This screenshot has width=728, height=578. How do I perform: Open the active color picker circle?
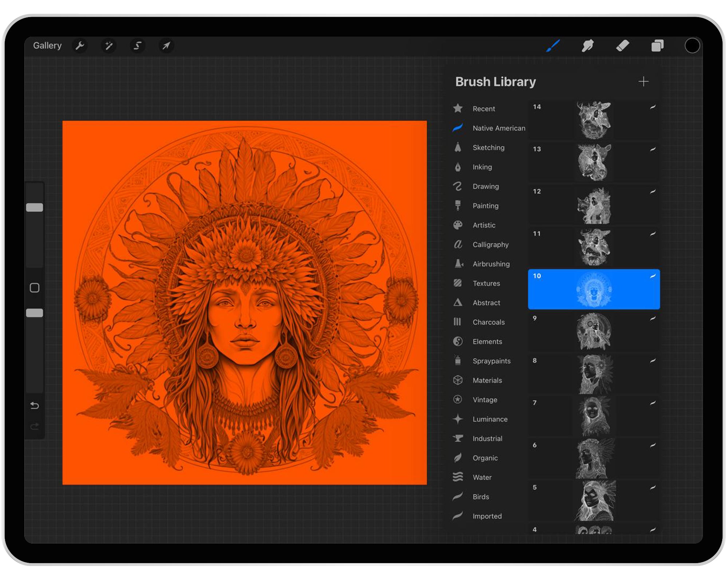(x=692, y=45)
